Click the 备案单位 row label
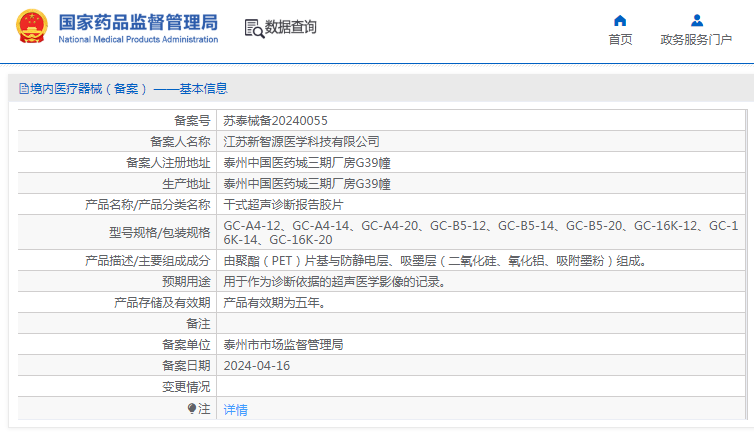Screen dimensions: 754x433 [186, 345]
